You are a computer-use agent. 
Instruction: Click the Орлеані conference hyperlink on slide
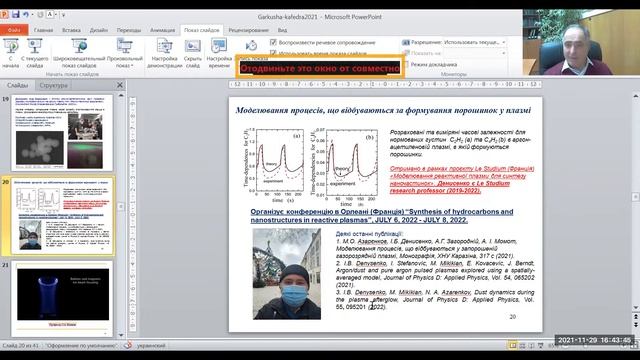click(x=382, y=216)
